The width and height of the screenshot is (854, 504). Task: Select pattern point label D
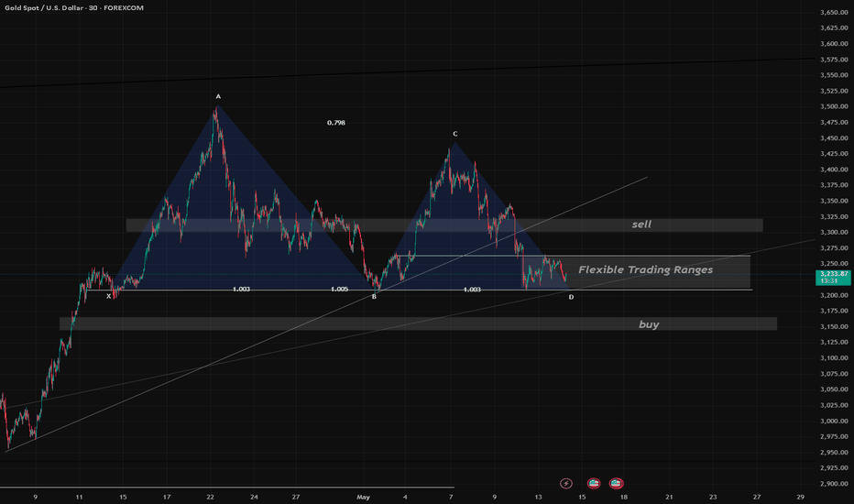[x=572, y=297]
